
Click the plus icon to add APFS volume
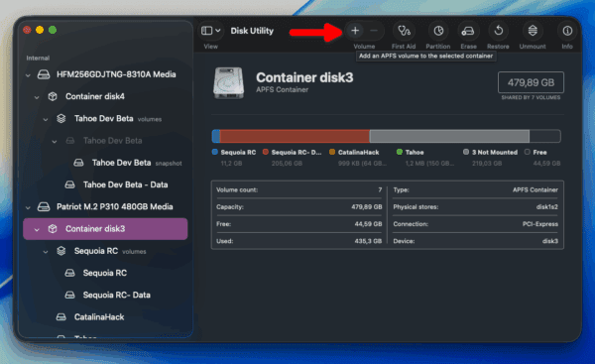tap(355, 31)
